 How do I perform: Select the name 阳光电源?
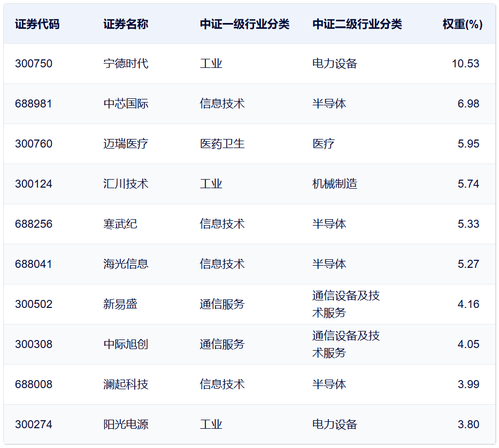click(x=126, y=424)
